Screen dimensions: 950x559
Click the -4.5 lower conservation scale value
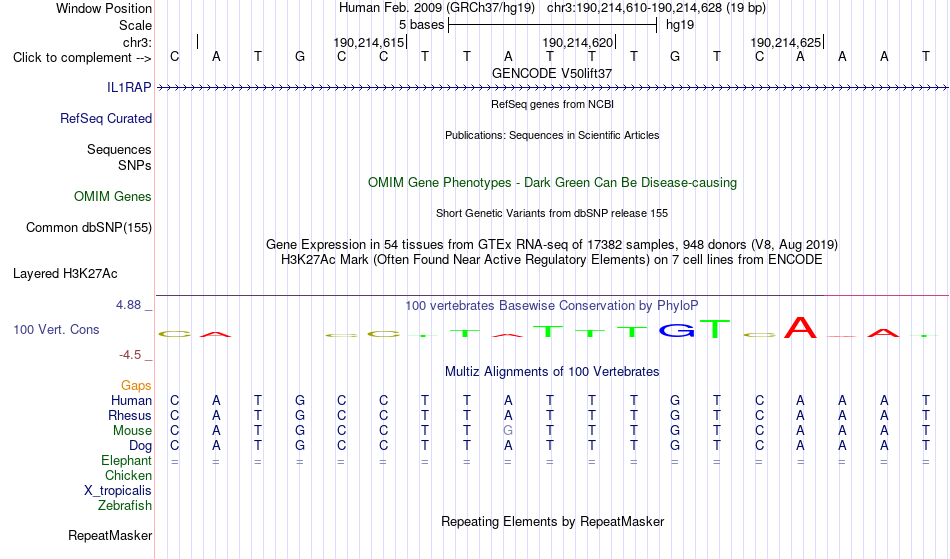point(130,354)
